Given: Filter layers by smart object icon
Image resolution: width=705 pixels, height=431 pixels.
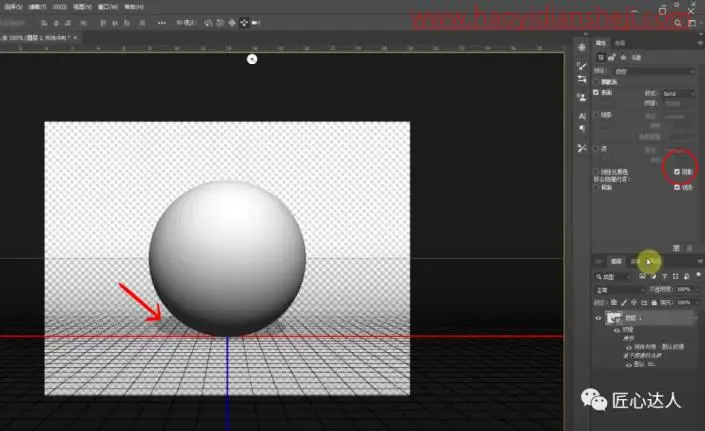Looking at the screenshot, I should [687, 276].
